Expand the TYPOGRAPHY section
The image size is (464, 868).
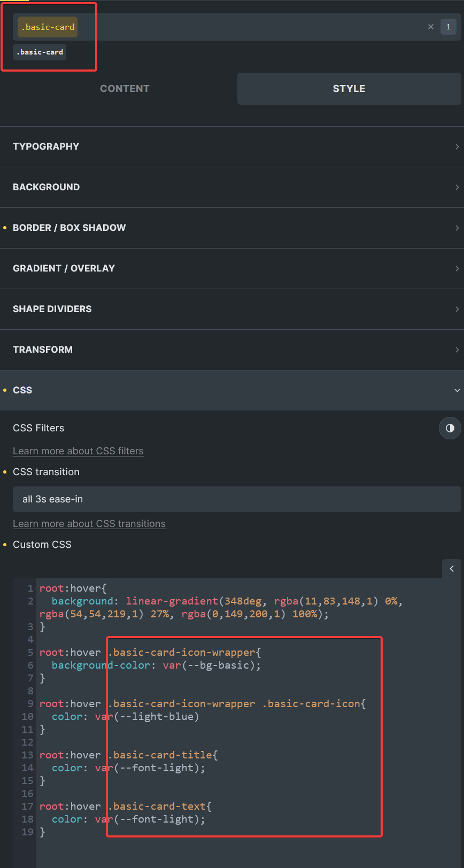coord(232,146)
